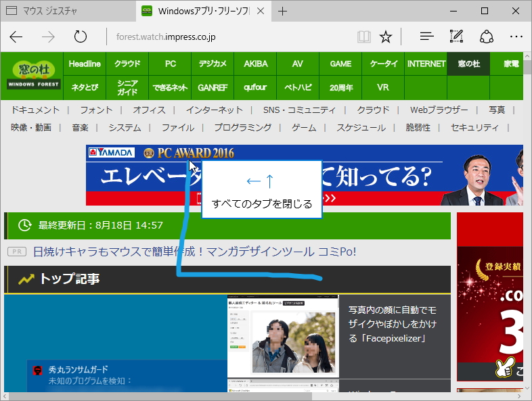The image size is (532, 401).
Task: Open the AKIBA menu item
Action: 255,64
